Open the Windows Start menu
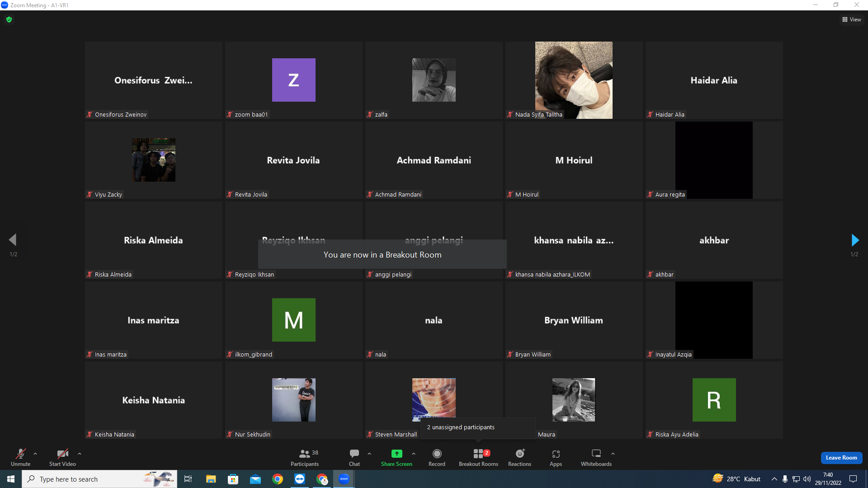 point(11,479)
